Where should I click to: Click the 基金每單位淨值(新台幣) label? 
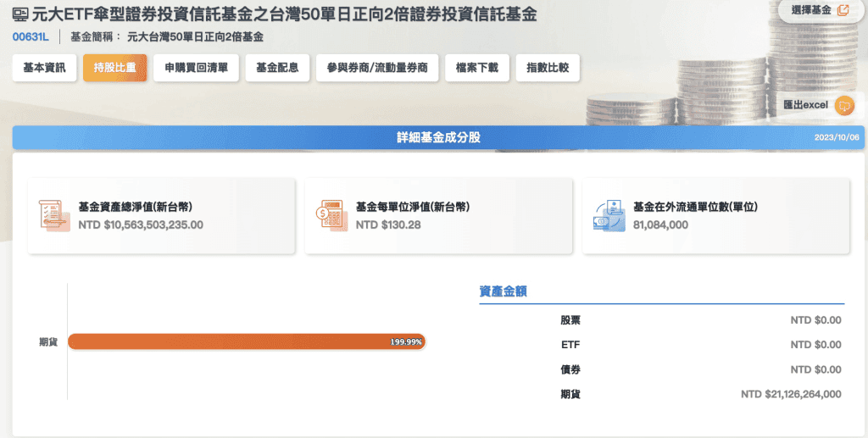coord(413,207)
